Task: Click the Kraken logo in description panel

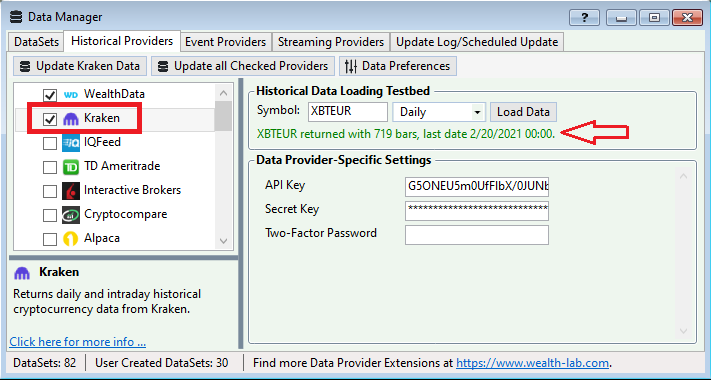Action: (22, 273)
